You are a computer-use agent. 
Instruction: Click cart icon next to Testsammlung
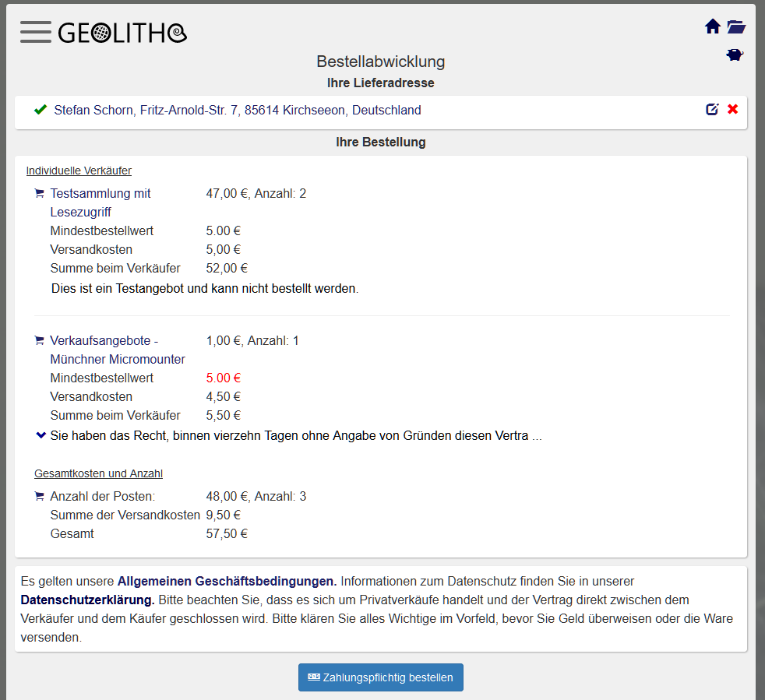tap(40, 193)
